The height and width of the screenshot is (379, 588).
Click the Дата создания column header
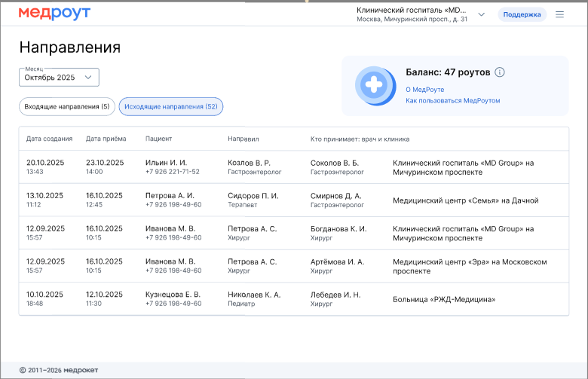(x=49, y=139)
